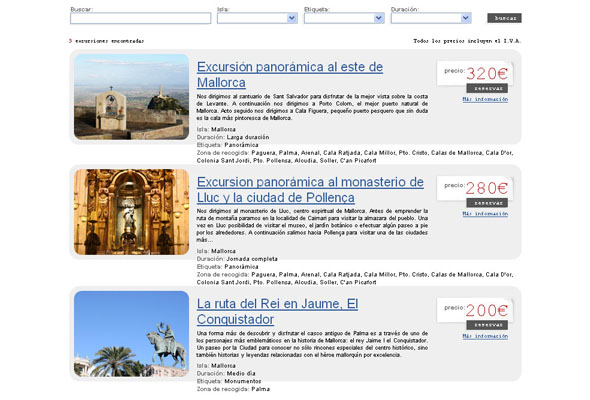Expand the Etiqueta dropdown
The width and height of the screenshot is (590, 400).
pyautogui.click(x=344, y=18)
